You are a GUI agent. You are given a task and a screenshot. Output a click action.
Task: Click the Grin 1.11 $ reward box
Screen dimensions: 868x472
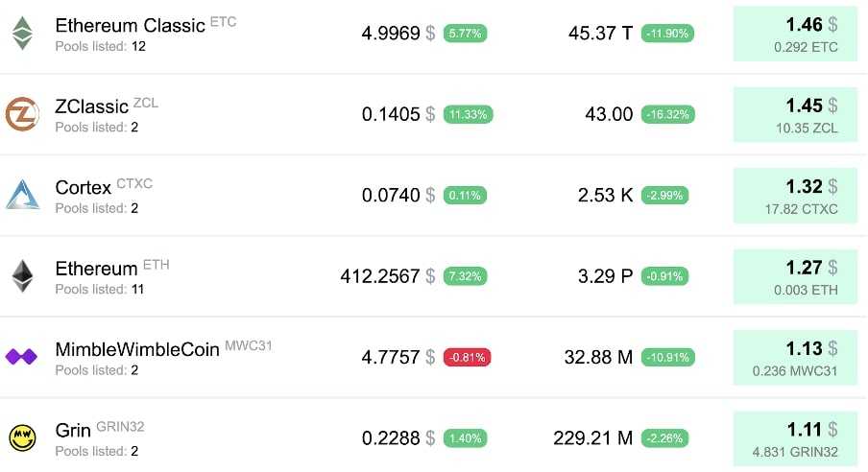pos(795,438)
